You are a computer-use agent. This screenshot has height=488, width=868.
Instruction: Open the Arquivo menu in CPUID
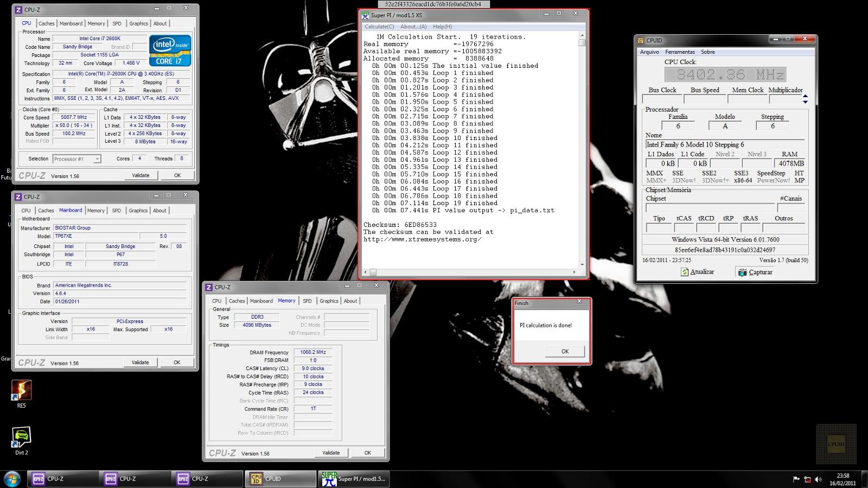(x=649, y=52)
